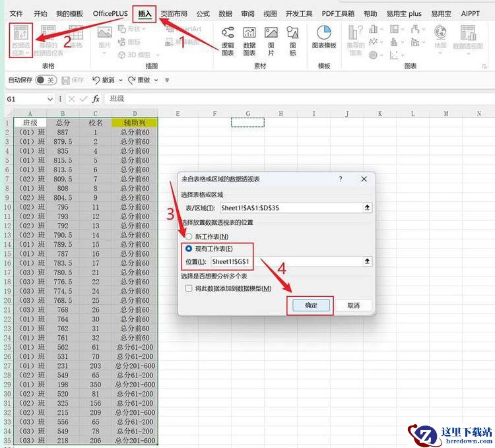495x448 pixels.
Task: Open the 文件 menu tab
Action: point(16,14)
